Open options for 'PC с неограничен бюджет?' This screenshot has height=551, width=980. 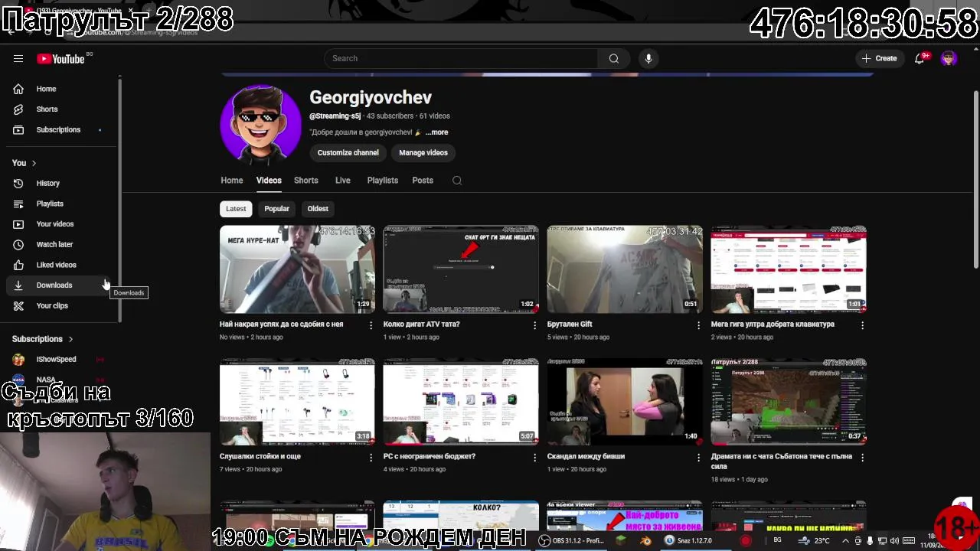534,458
